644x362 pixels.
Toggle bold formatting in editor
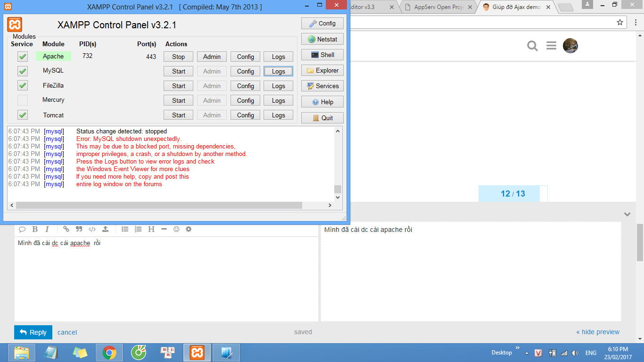click(x=35, y=229)
